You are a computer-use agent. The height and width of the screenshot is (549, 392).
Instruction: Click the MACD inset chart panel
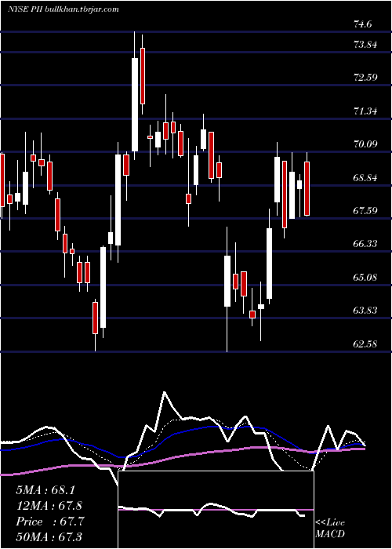click(x=216, y=510)
